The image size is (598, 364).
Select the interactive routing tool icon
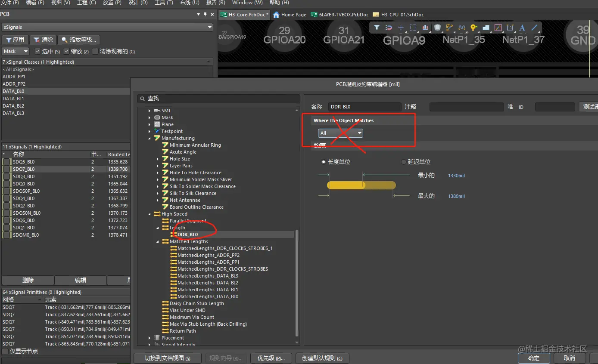tap(449, 28)
